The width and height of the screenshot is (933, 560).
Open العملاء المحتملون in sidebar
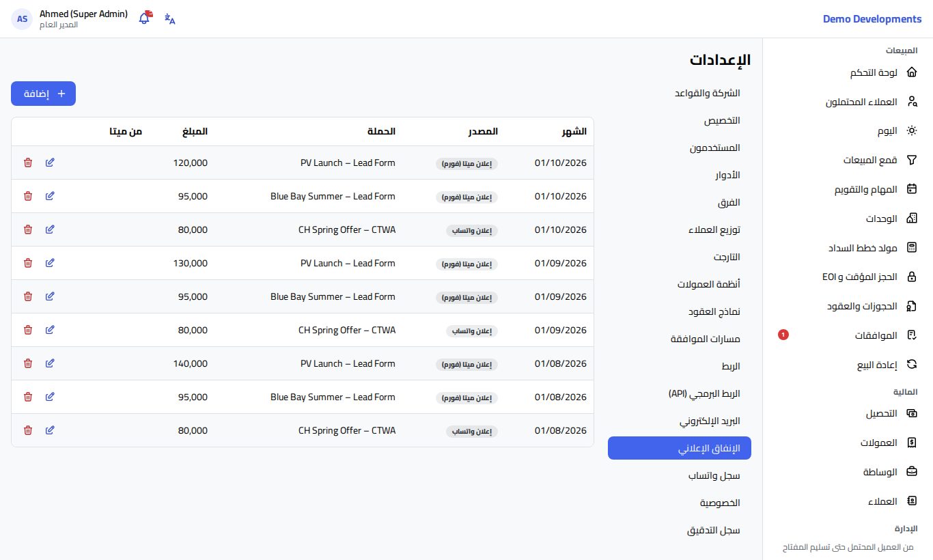(x=848, y=102)
